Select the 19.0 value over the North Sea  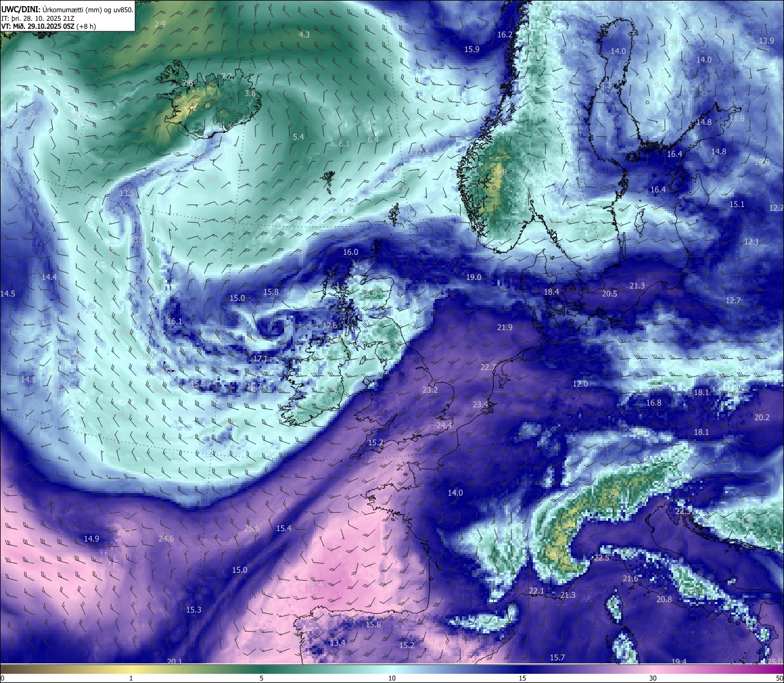[x=473, y=277]
